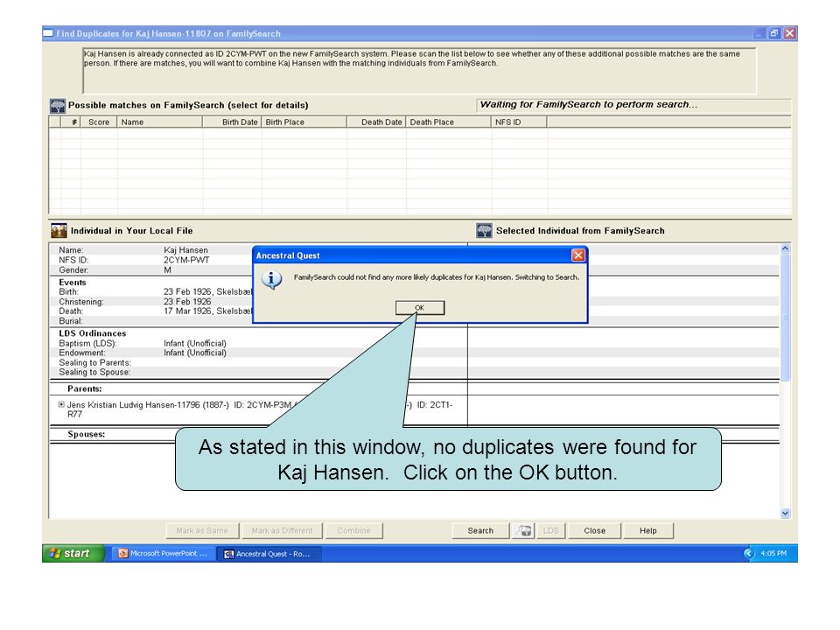
Task: Click the LDS button
Action: pyautogui.click(x=550, y=530)
